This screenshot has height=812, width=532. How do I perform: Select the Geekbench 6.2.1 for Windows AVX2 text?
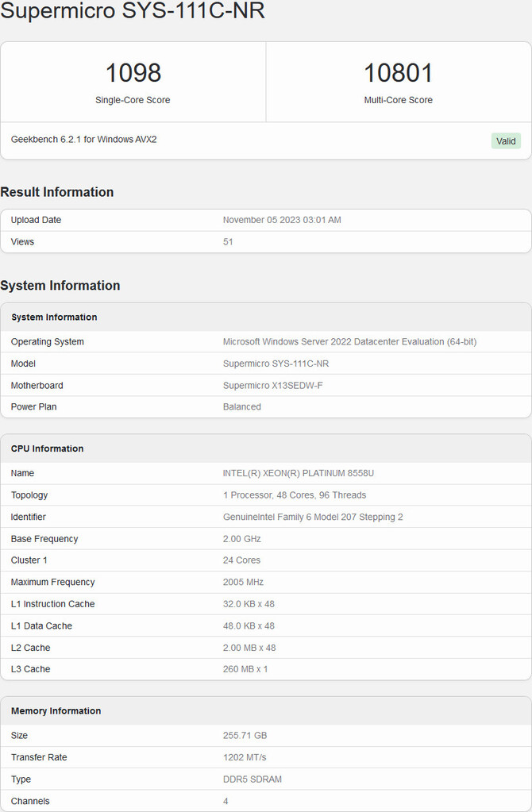tap(83, 140)
